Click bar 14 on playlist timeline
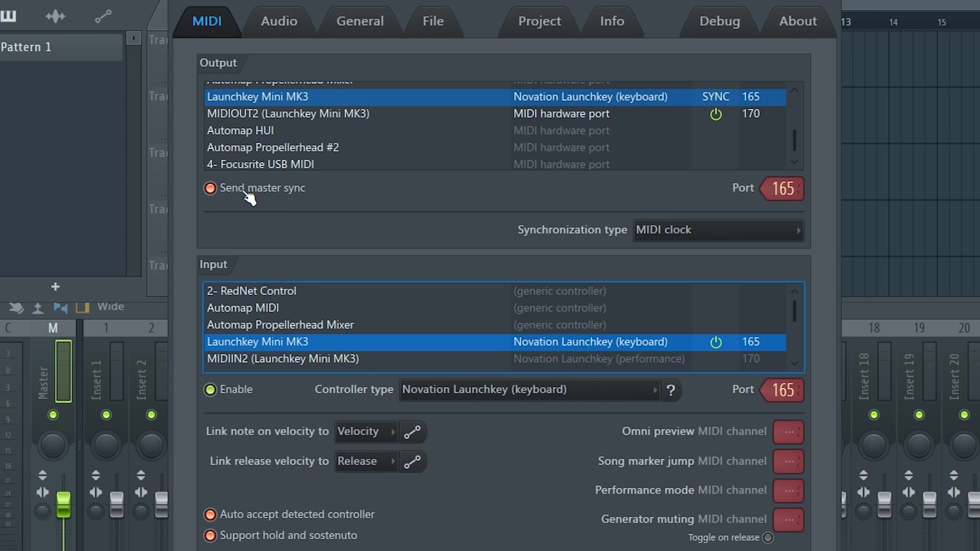Image resolution: width=980 pixels, height=551 pixels. pos(893,22)
